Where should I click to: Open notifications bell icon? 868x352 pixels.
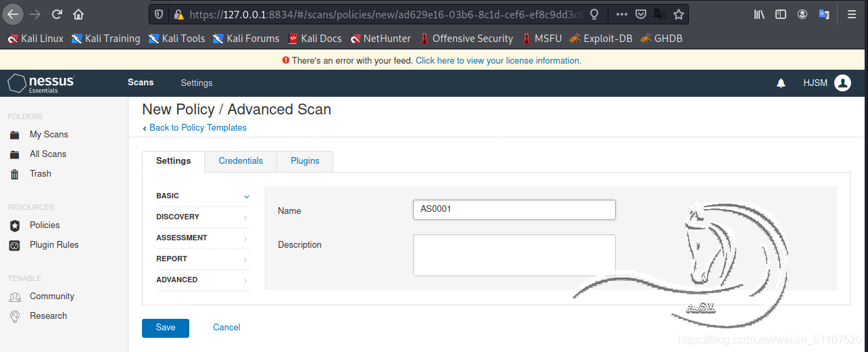coord(781,83)
